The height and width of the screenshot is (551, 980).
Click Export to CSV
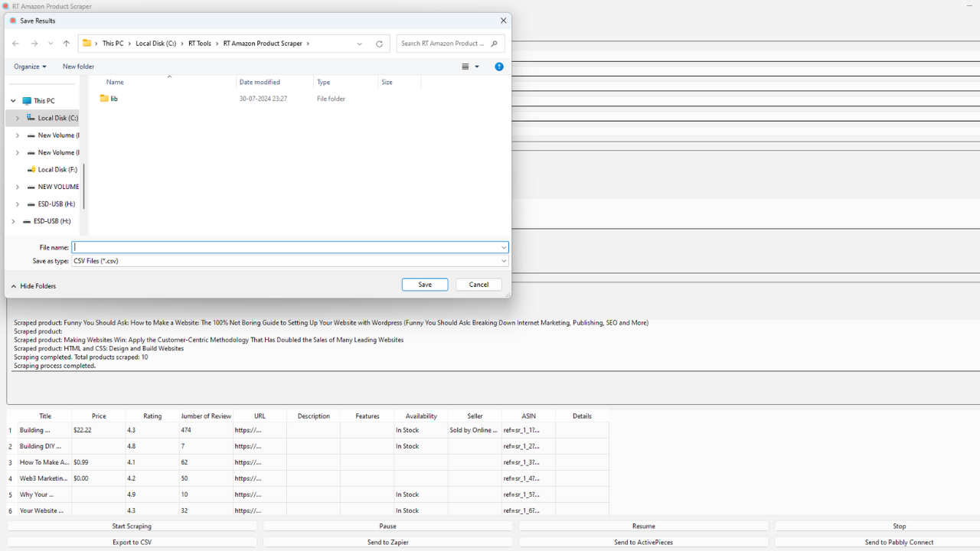coord(131,542)
